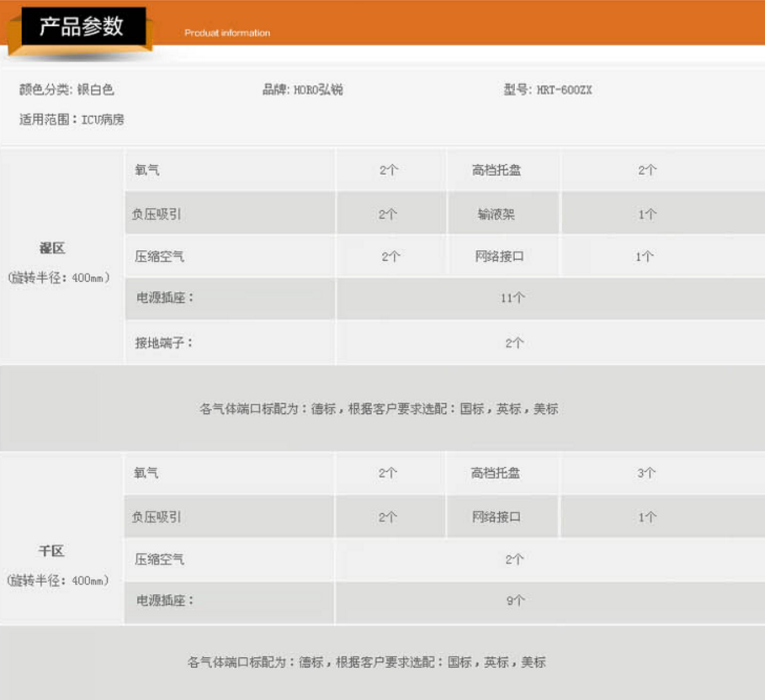Click the 产品参数 header banner
The image size is (765, 700).
point(81,27)
